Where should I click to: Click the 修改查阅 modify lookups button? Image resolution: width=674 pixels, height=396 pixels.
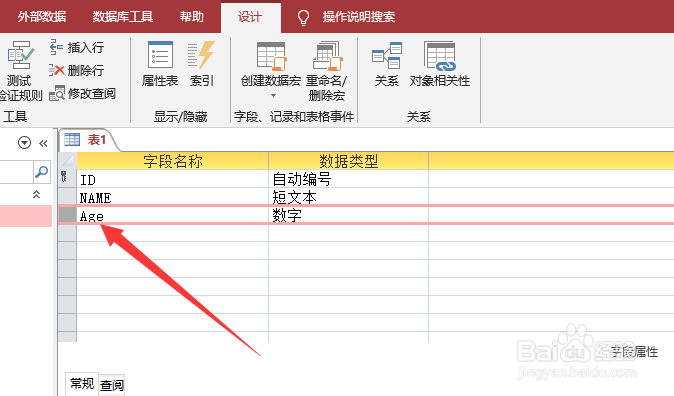(x=83, y=93)
